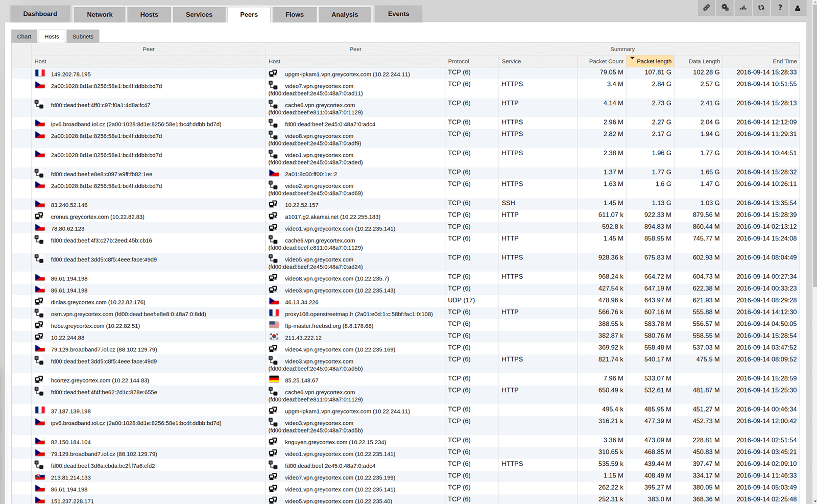The image size is (817, 504).
Task: Click Czech flag beside 78.80.62.123
Action: coord(40,228)
